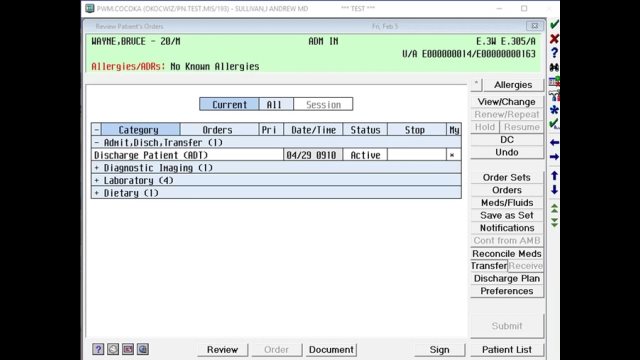The image size is (640, 360).
Task: Expand the Diagnostic Imaging category
Action: (96, 168)
